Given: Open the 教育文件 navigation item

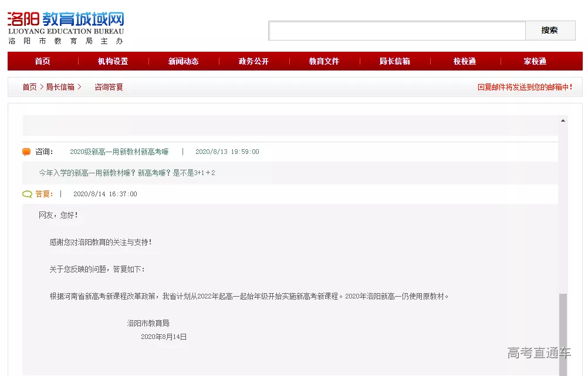Looking at the screenshot, I should [x=324, y=61].
